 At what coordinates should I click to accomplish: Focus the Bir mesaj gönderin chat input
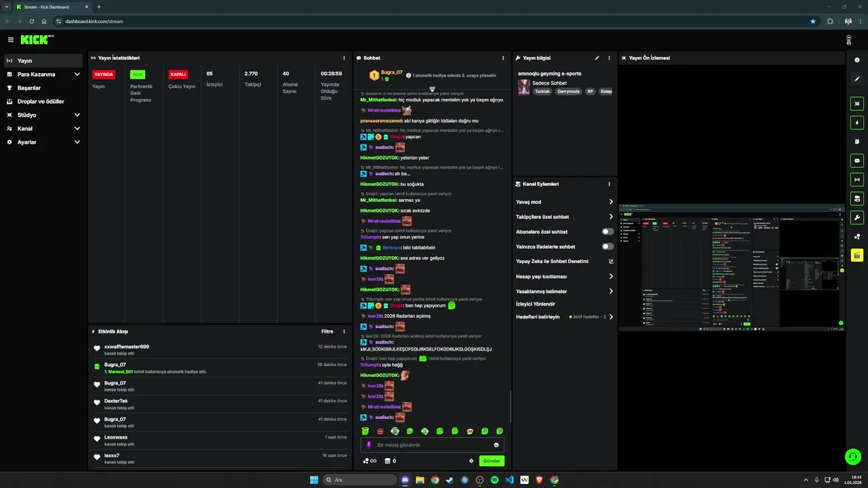click(433, 445)
